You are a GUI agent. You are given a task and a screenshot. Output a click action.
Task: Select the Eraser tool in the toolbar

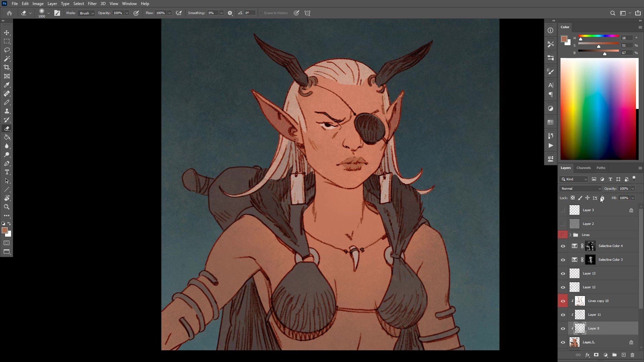pyautogui.click(x=7, y=128)
